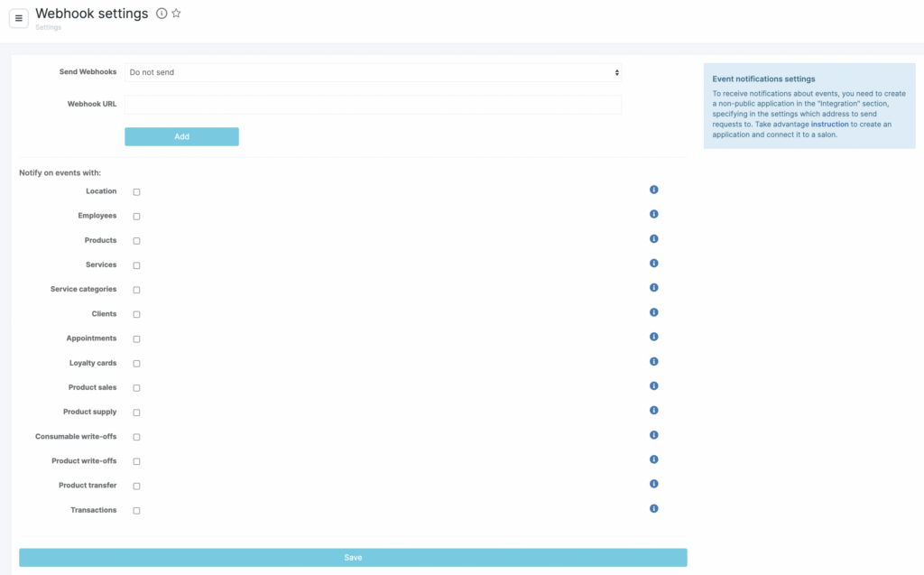Toggle the Consumable write-offs checkbox
This screenshot has width=924, height=575.
137,437
